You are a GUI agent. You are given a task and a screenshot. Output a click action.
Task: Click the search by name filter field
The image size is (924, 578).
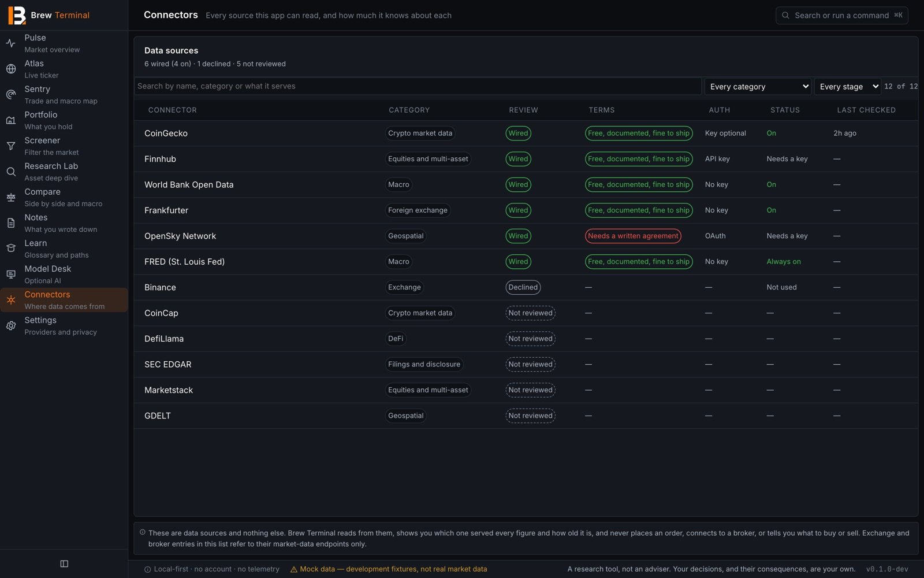(418, 86)
